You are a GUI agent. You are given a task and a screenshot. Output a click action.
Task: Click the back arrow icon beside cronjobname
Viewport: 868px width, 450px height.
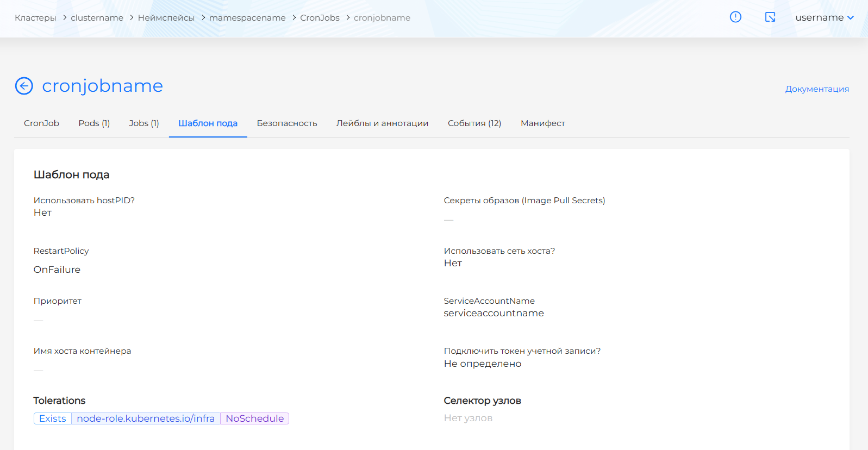tap(24, 86)
